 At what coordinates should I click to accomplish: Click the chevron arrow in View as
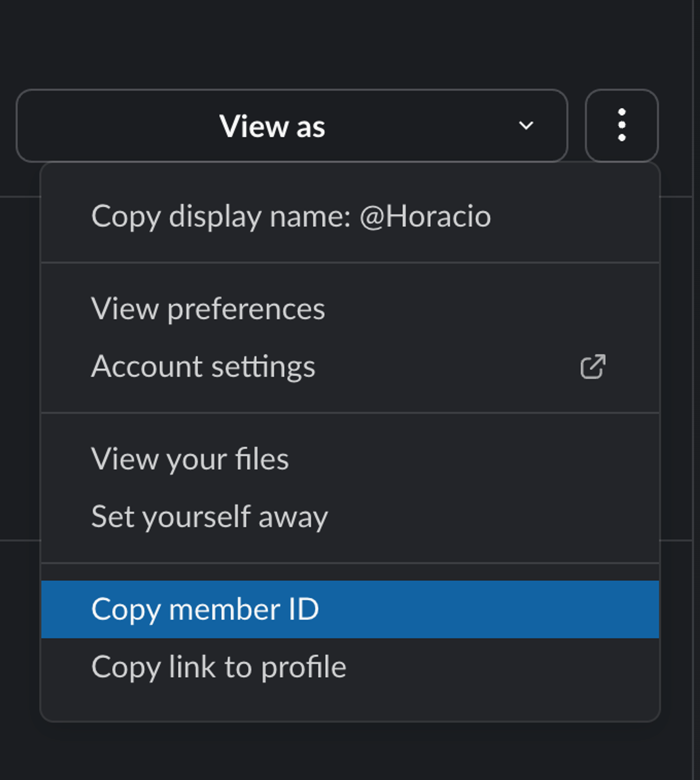coord(526,125)
